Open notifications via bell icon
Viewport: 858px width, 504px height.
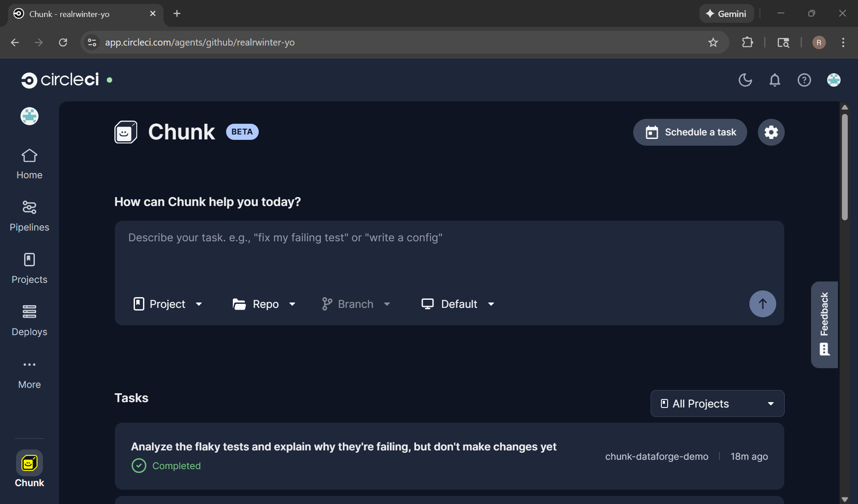[774, 80]
